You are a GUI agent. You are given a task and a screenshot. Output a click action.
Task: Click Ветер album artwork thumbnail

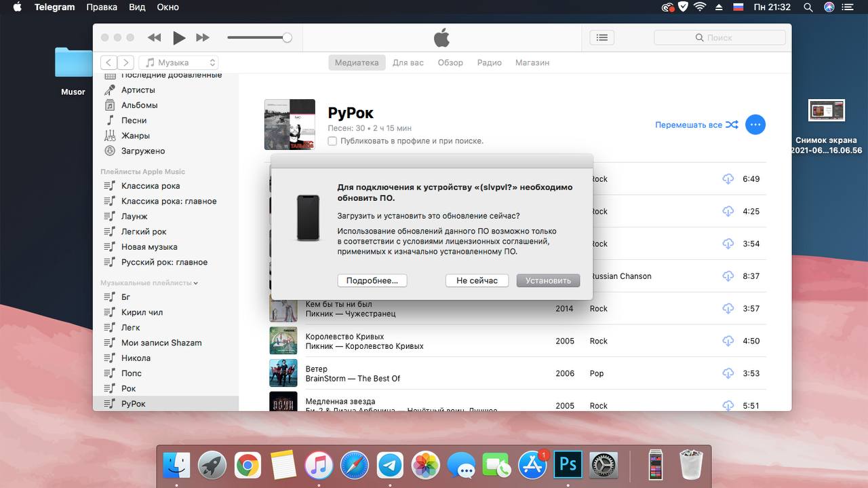[283, 373]
